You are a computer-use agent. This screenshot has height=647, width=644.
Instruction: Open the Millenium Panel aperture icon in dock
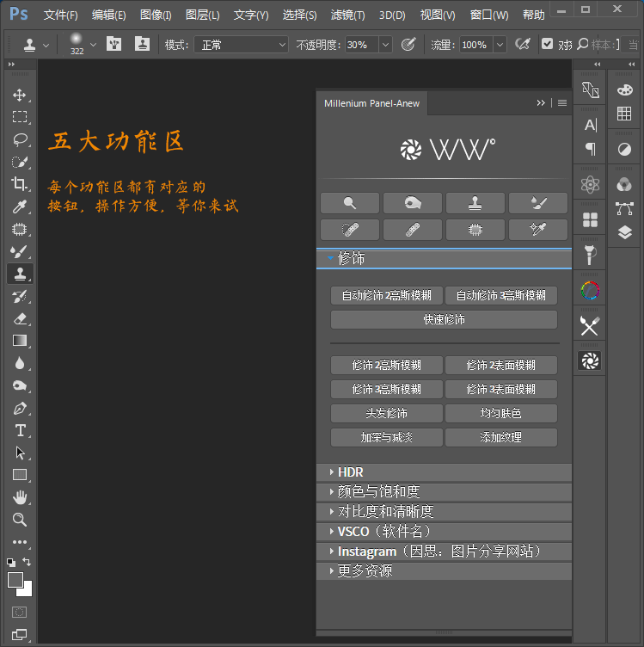tap(590, 361)
